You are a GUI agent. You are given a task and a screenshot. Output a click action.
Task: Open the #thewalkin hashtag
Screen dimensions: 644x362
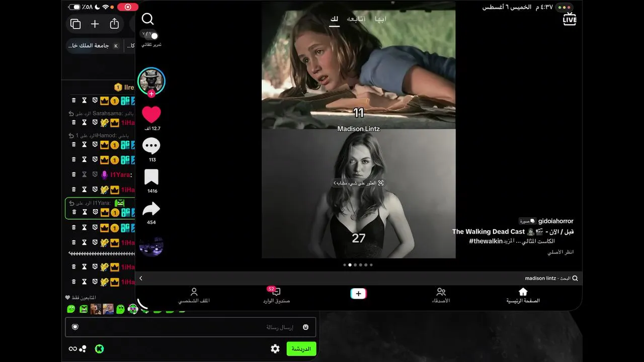(x=486, y=241)
